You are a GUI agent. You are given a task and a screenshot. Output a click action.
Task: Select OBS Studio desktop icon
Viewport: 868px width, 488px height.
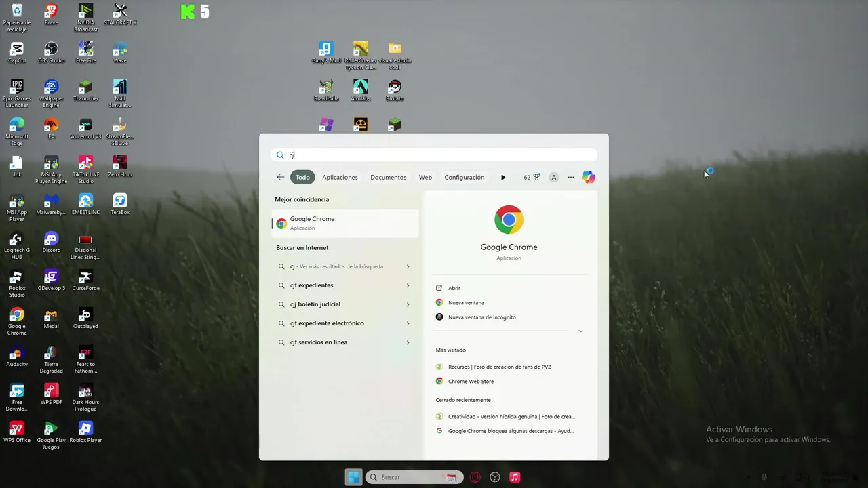pos(51,52)
